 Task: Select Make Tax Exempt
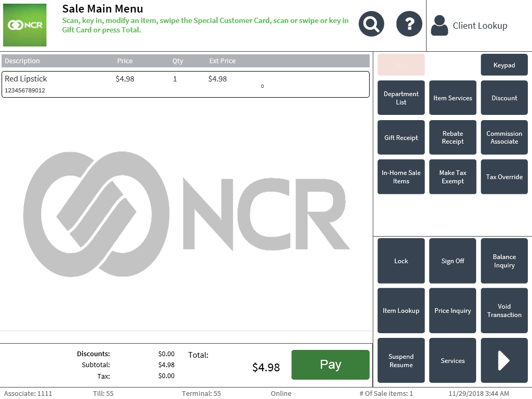click(452, 177)
